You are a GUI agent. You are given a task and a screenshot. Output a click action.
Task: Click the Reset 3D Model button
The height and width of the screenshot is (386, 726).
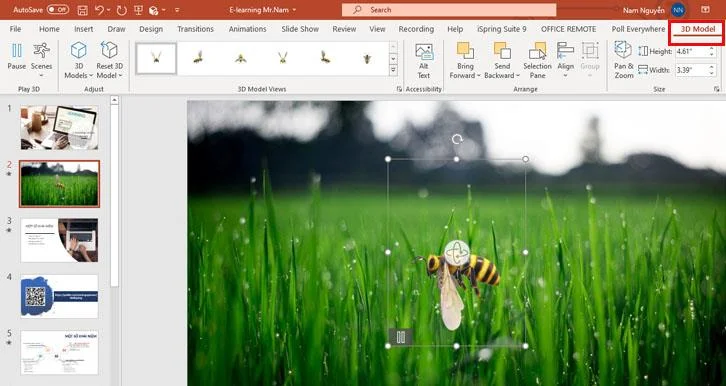tap(109, 60)
